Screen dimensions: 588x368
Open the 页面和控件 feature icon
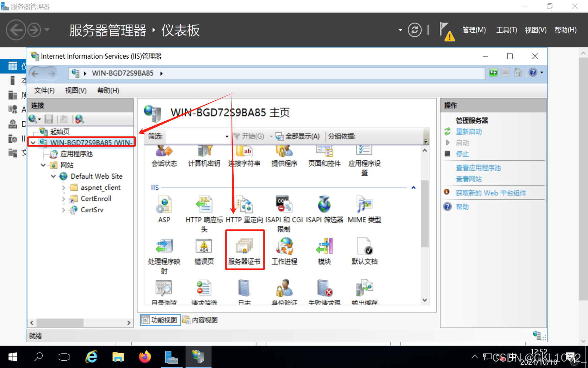[324, 156]
